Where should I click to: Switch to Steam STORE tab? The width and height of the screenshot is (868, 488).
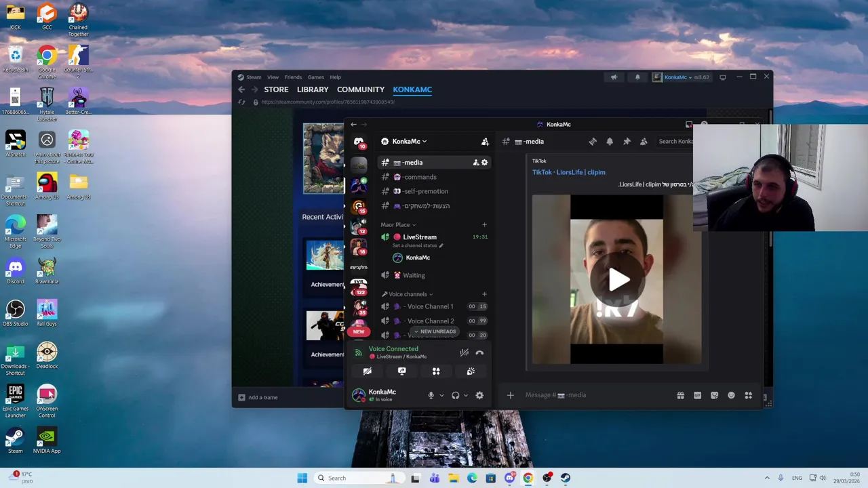point(276,89)
